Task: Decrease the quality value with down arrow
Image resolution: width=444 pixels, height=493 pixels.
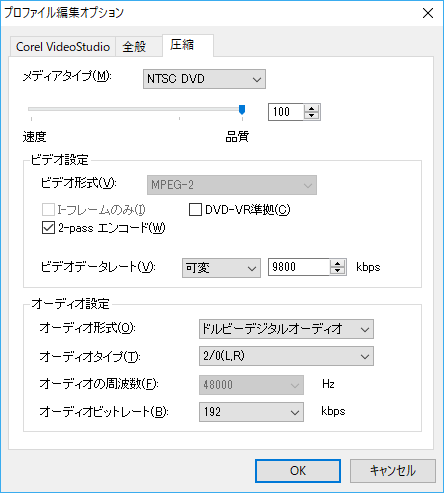Action: (x=312, y=116)
